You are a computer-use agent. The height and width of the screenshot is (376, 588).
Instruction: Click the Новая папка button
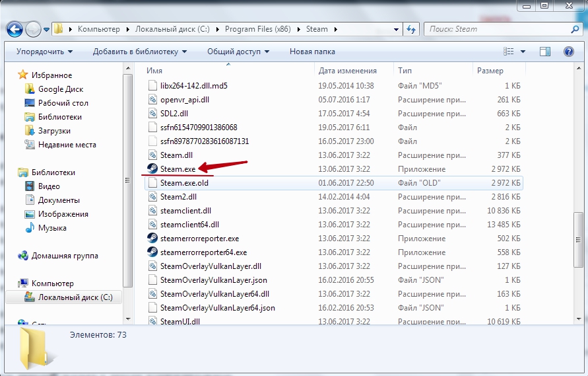312,52
